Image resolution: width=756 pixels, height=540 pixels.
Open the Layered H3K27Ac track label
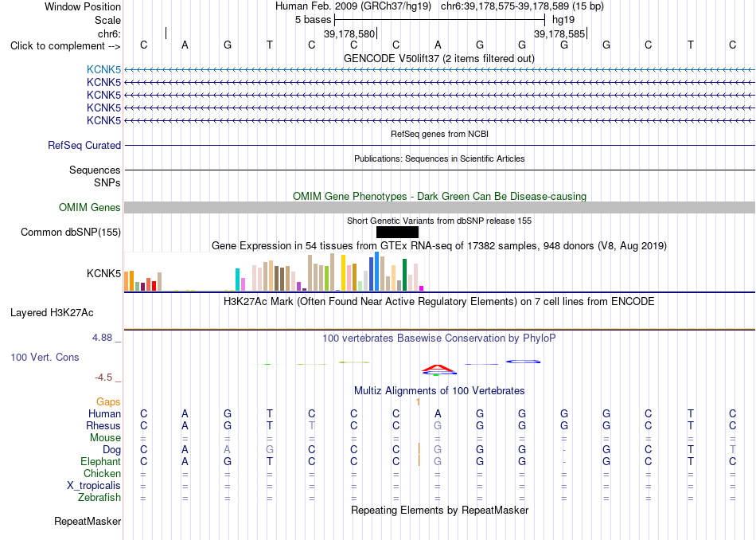point(52,313)
